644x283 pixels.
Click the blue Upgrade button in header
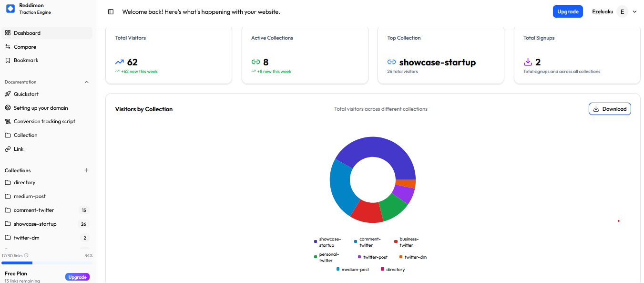[x=568, y=12]
